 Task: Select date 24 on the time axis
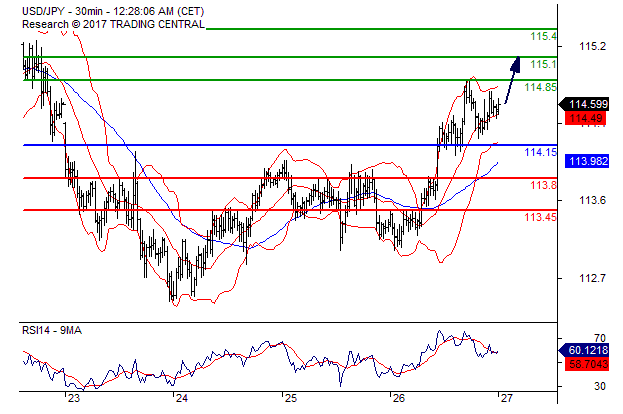click(182, 399)
